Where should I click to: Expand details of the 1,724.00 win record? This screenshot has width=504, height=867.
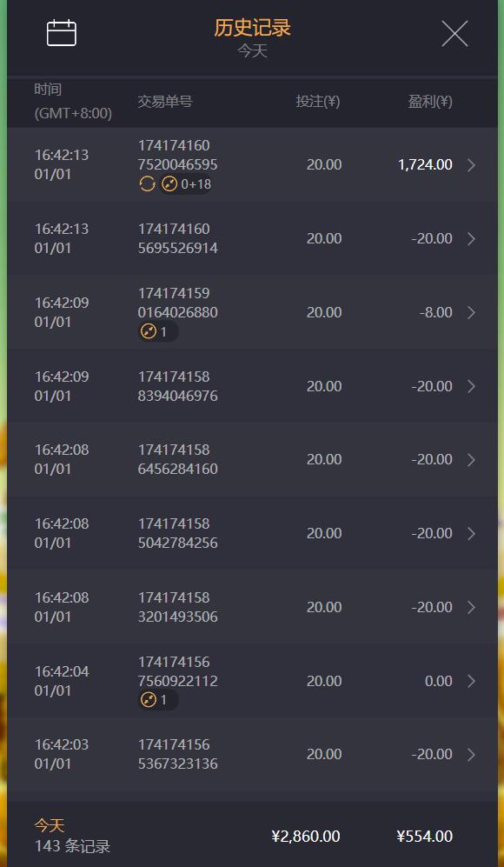pyautogui.click(x=471, y=164)
